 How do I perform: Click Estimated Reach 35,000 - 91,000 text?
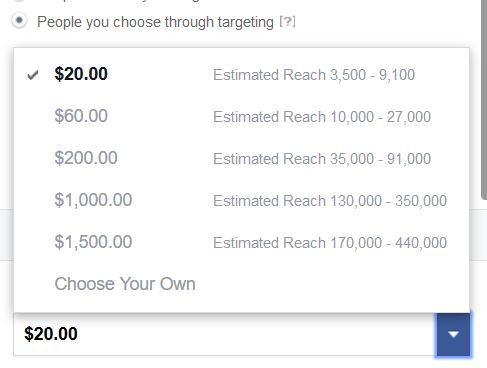(x=322, y=159)
